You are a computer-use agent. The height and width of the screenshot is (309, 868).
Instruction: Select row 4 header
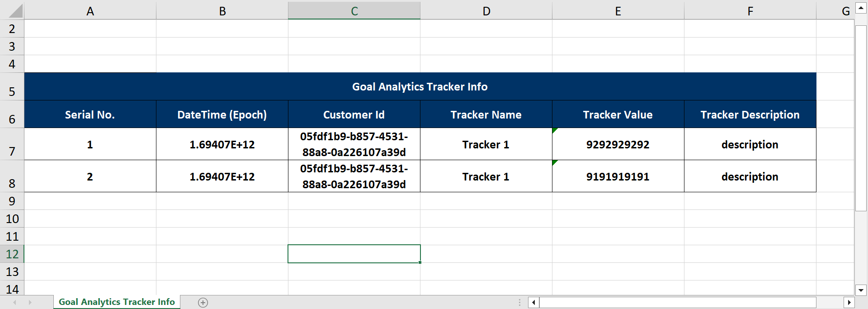[x=12, y=64]
